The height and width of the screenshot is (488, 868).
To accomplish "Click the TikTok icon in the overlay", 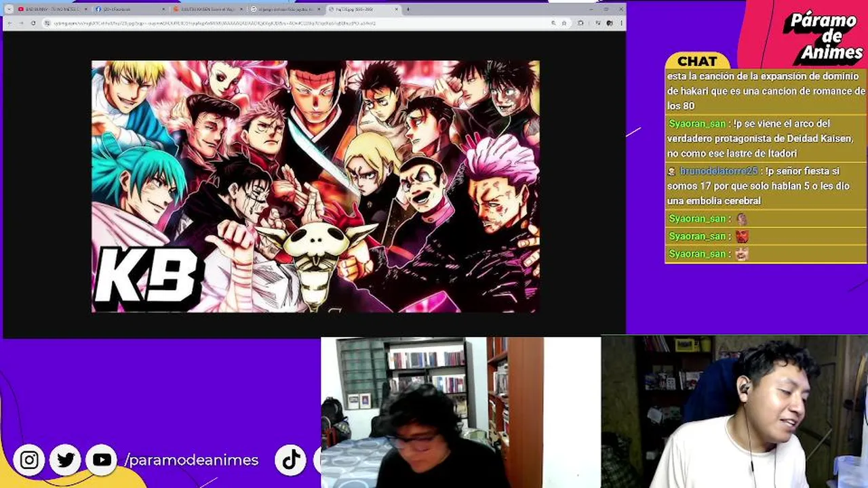I will 291,460.
